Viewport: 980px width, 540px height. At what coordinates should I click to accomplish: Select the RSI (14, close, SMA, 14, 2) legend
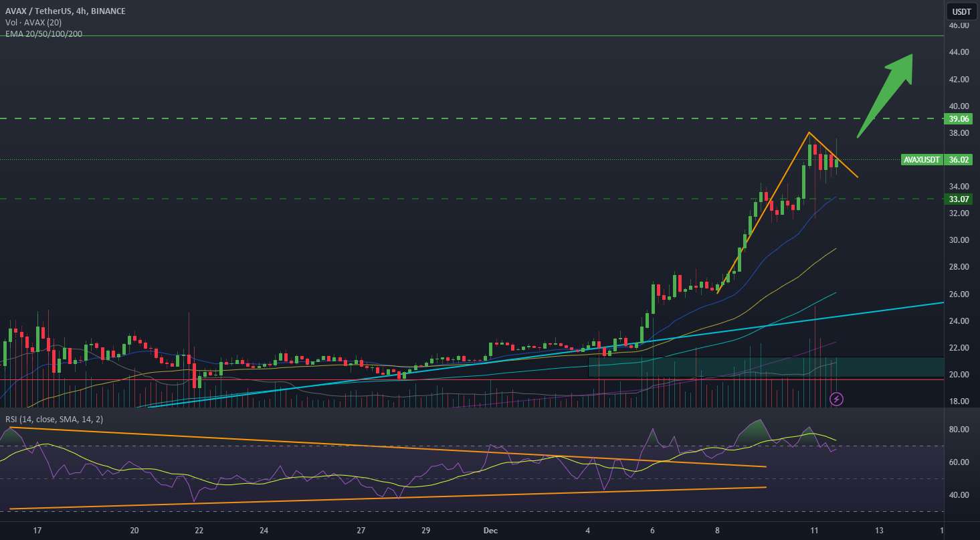(54, 419)
